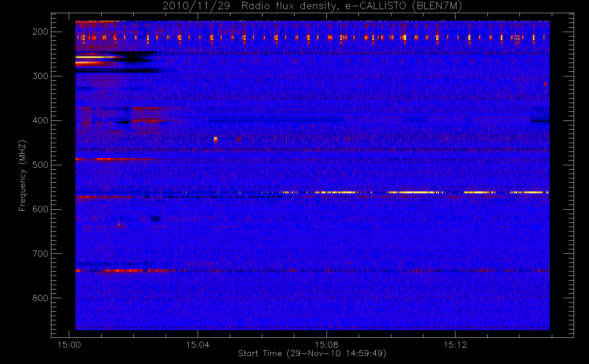Screen dimensions: 589x364
Task: Click the bright yellow burst near 260 MHz
Action: [96, 58]
